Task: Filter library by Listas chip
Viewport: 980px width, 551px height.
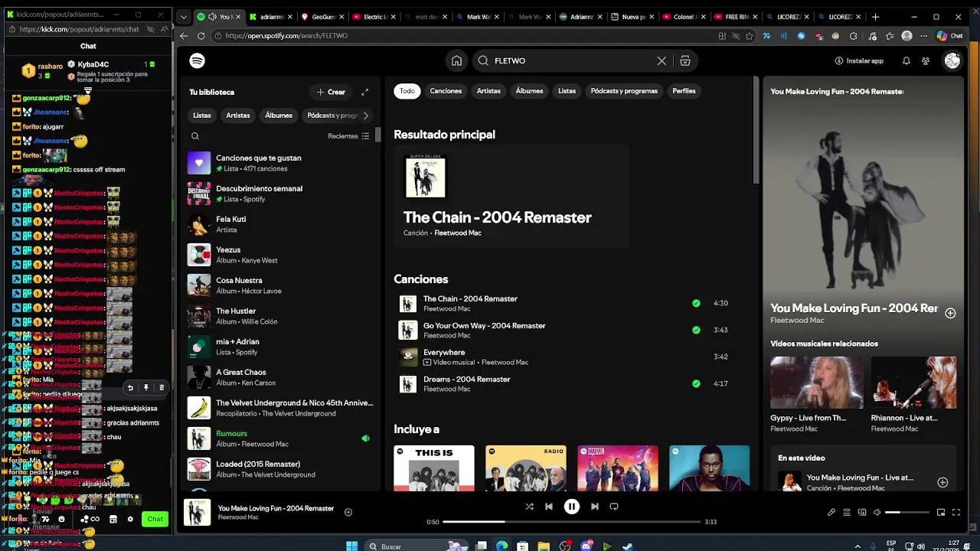Action: (202, 116)
